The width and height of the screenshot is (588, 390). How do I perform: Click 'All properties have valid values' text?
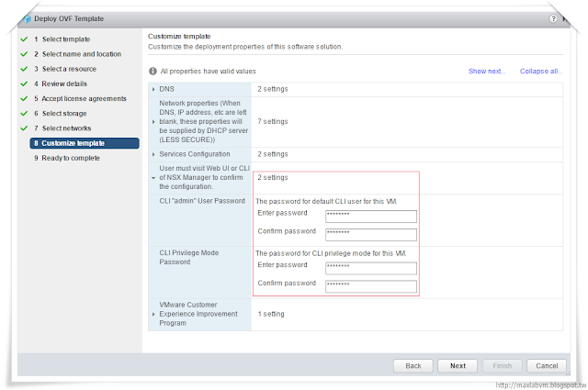pyautogui.click(x=209, y=72)
